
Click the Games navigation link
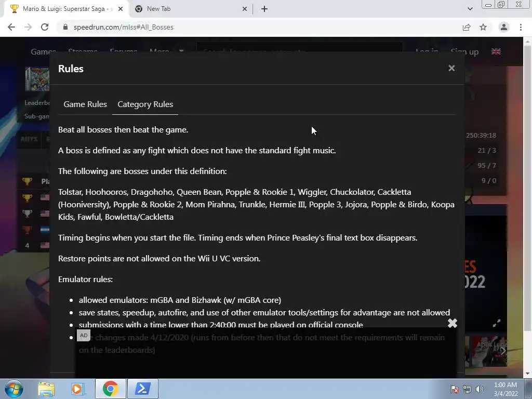(x=43, y=51)
